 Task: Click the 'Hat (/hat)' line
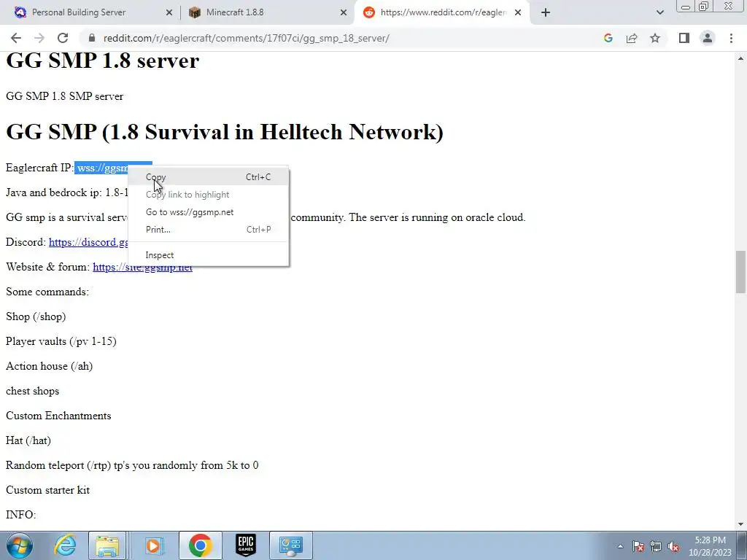pos(28,440)
